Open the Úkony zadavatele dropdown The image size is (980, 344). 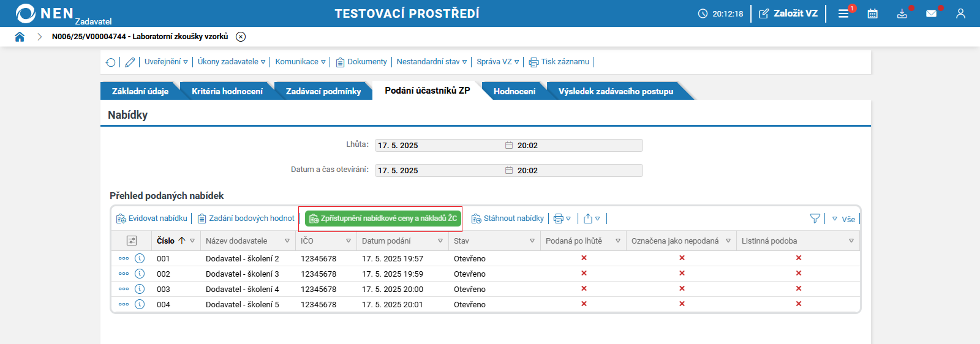(232, 62)
